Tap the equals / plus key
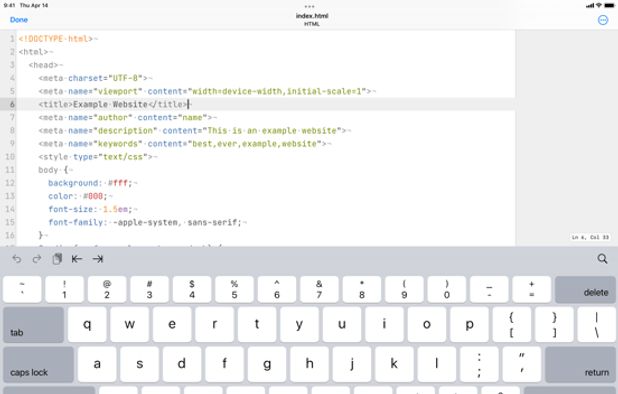The height and width of the screenshot is (394, 618). pos(532,290)
